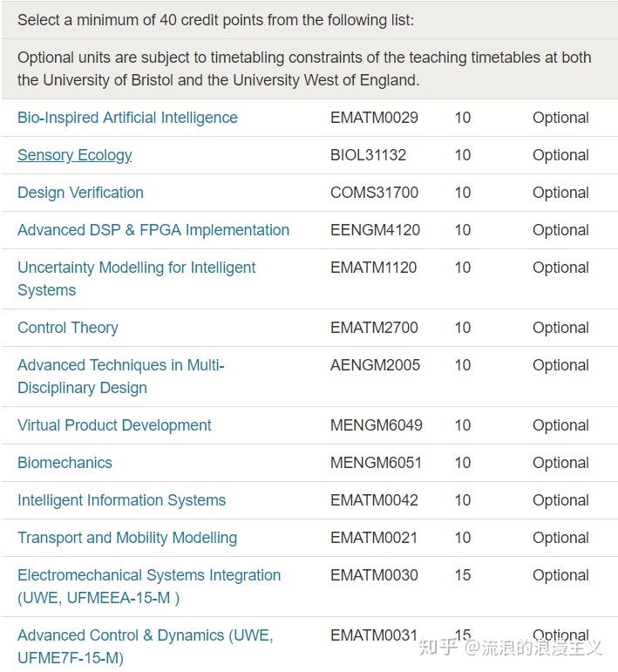This screenshot has width=618, height=672.
Task: Click the Zhihu watermark at the bottom
Action: point(510,647)
